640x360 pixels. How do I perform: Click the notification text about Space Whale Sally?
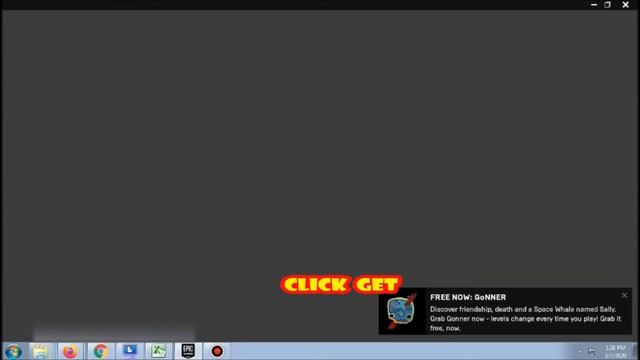click(525, 319)
